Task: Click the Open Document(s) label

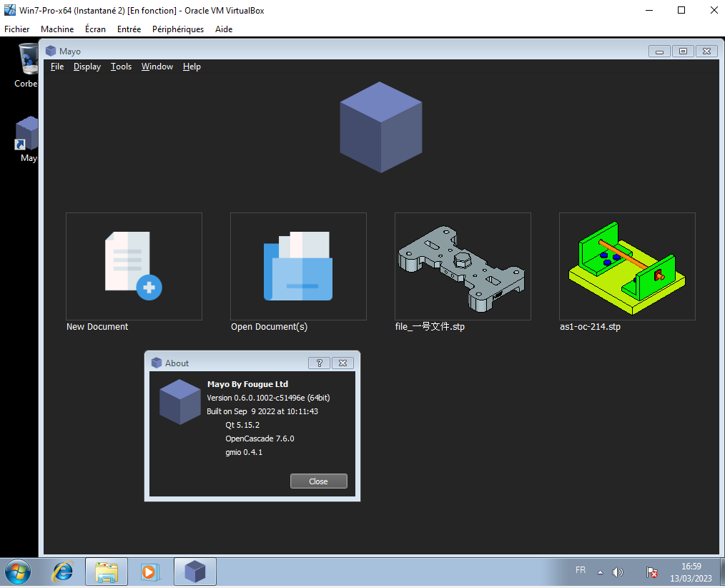Action: [x=269, y=327]
